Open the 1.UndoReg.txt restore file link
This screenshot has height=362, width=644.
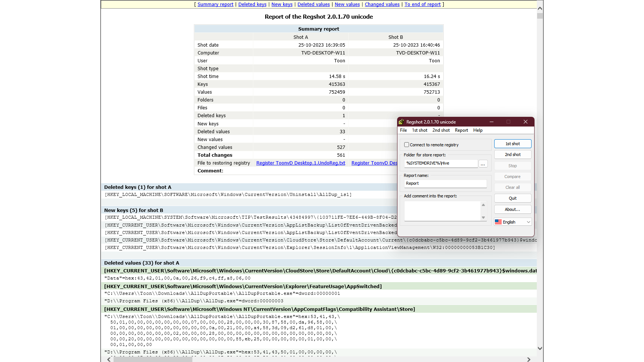(x=301, y=163)
